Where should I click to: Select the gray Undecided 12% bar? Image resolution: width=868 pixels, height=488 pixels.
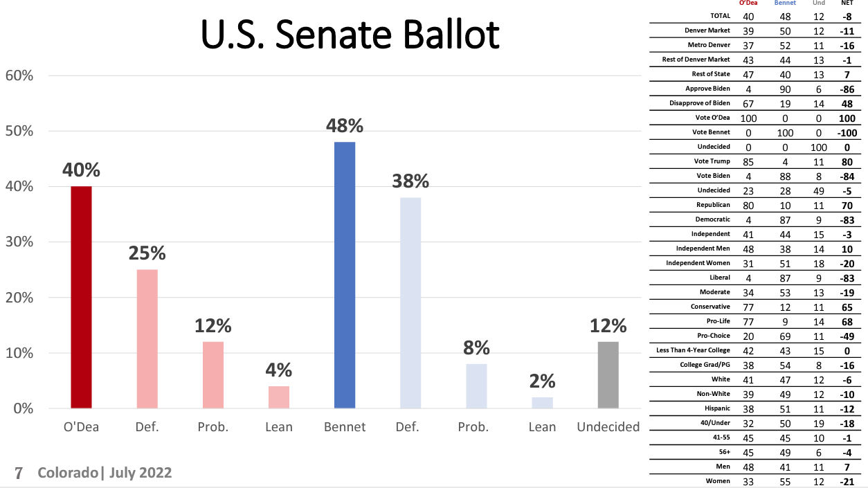click(608, 374)
